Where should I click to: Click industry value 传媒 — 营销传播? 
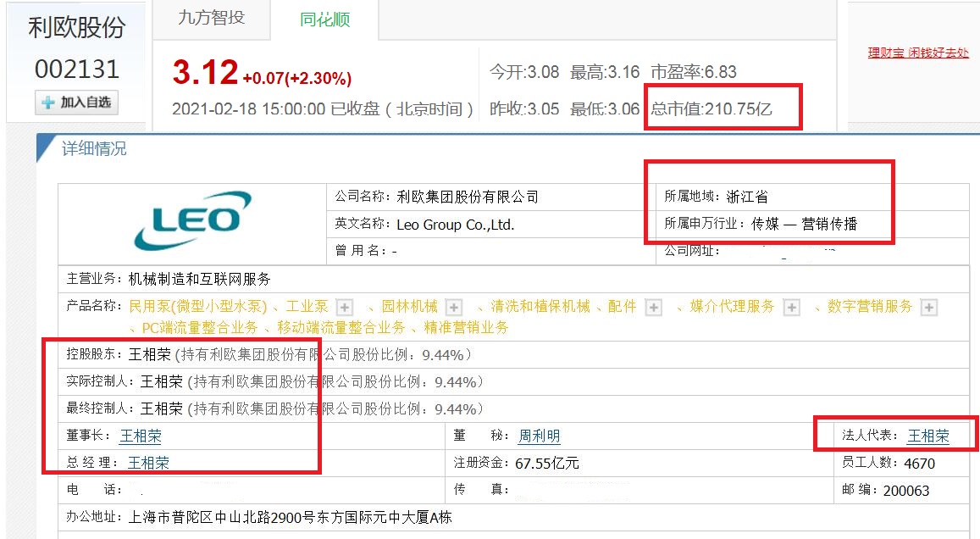[x=804, y=224]
